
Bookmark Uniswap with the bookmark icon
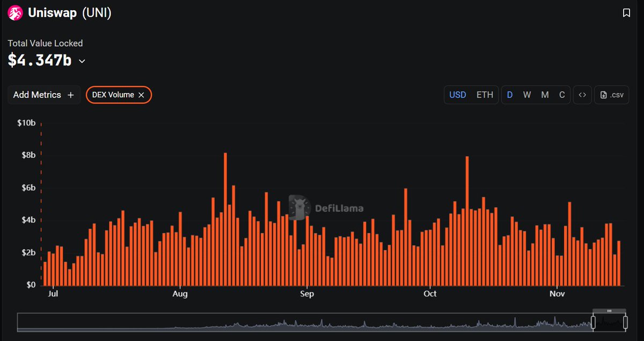(x=626, y=13)
